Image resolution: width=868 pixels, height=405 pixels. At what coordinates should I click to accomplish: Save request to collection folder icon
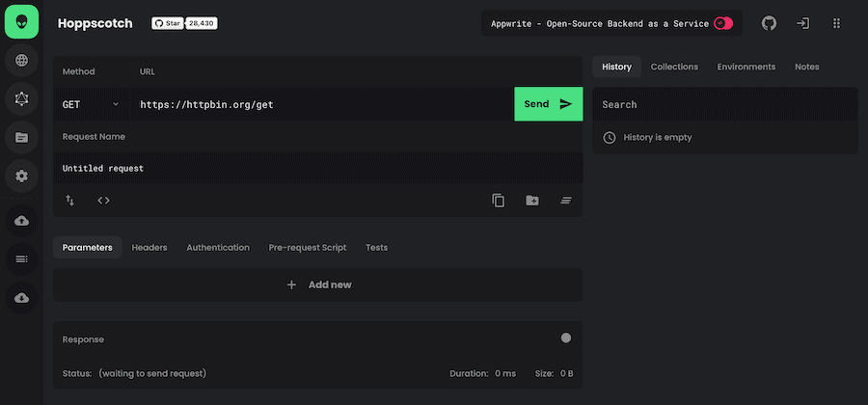pos(532,201)
